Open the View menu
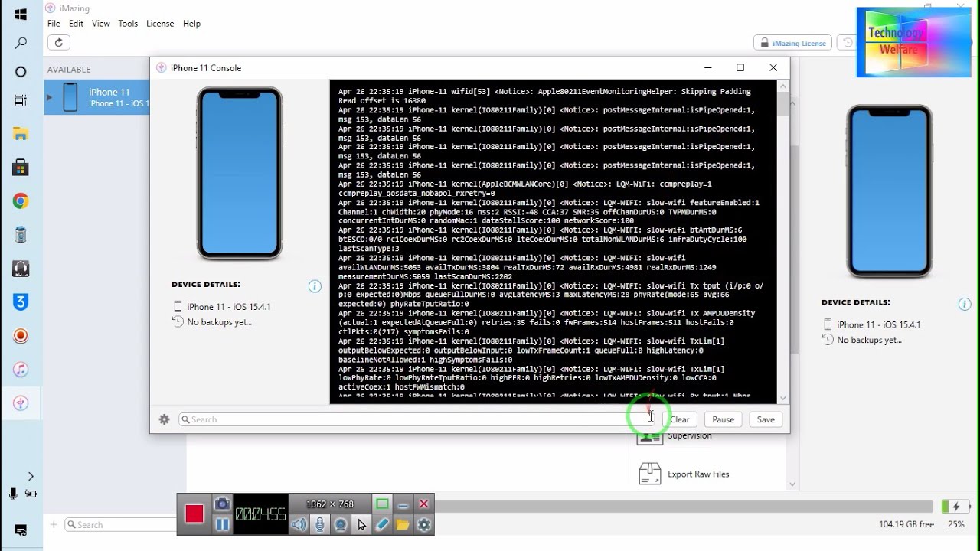This screenshot has height=551, width=980. [x=101, y=24]
